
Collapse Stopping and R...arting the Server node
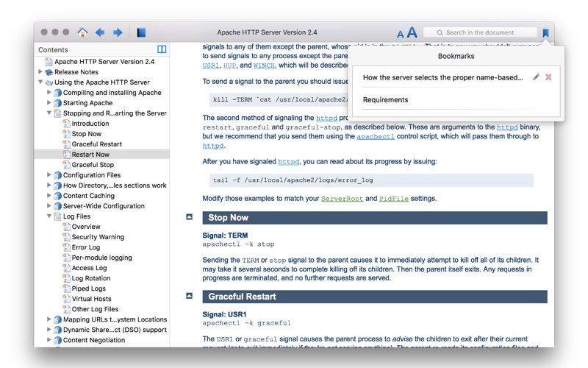(x=49, y=113)
